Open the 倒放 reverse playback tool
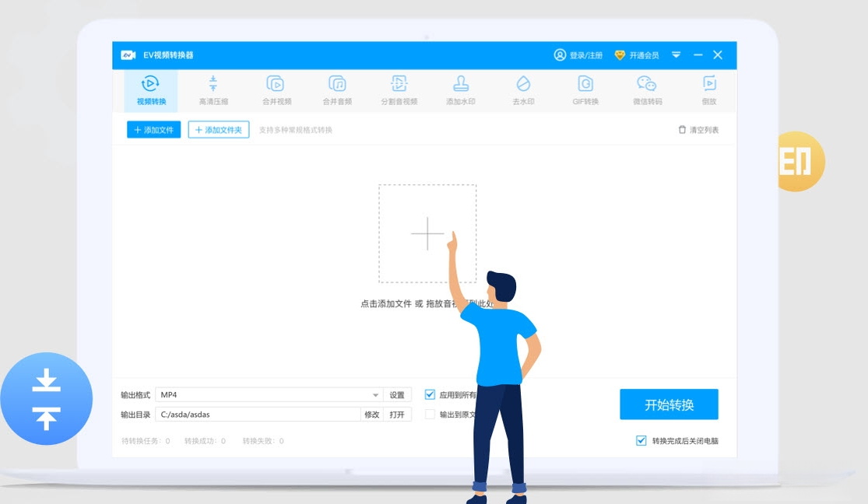The width and height of the screenshot is (868, 504). click(709, 91)
